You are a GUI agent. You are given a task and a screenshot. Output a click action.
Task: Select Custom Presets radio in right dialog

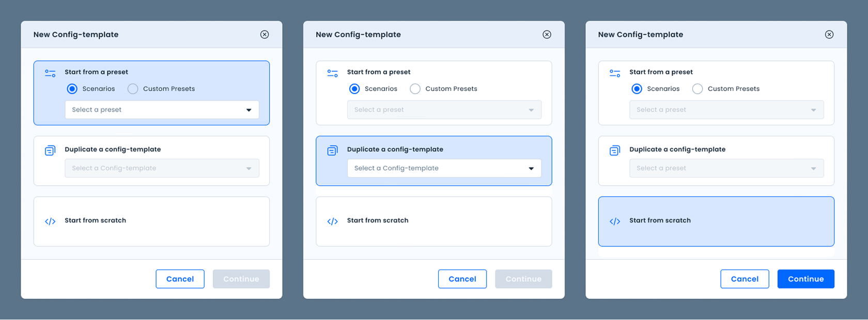[x=698, y=89]
